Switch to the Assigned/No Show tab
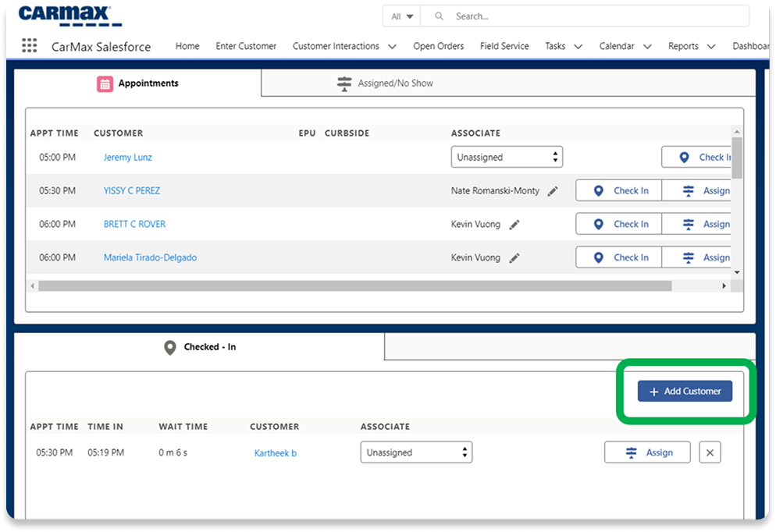This screenshot has height=532, width=776. point(507,83)
